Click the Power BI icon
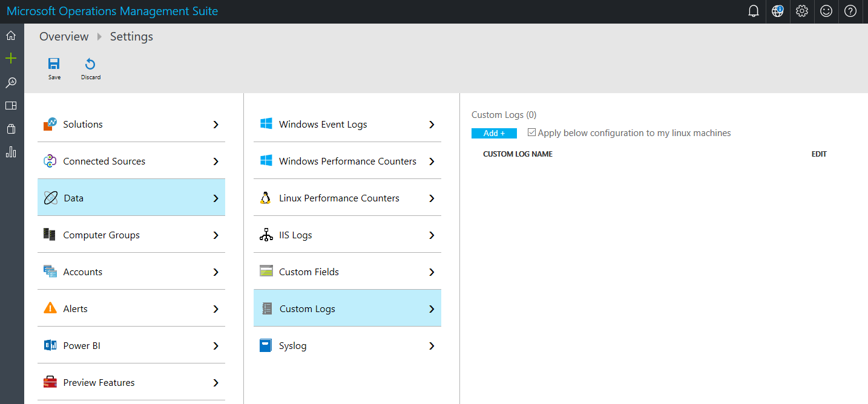Viewport: 868px width, 404px height. [50, 345]
